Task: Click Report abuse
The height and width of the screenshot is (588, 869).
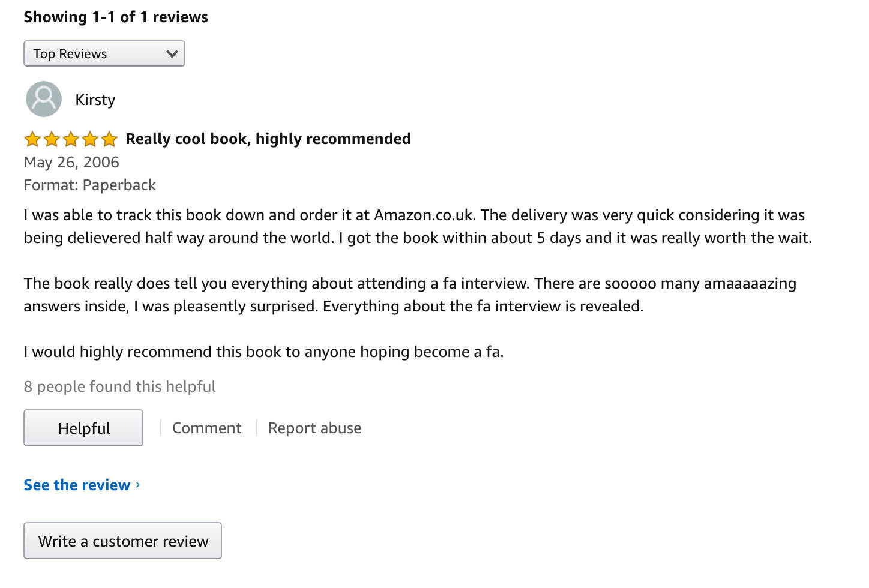Action: tap(314, 428)
